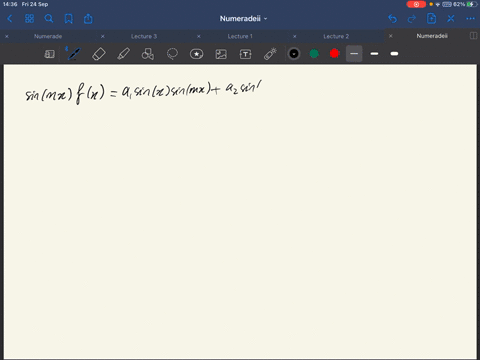Select the Lasso tool

tap(172, 54)
